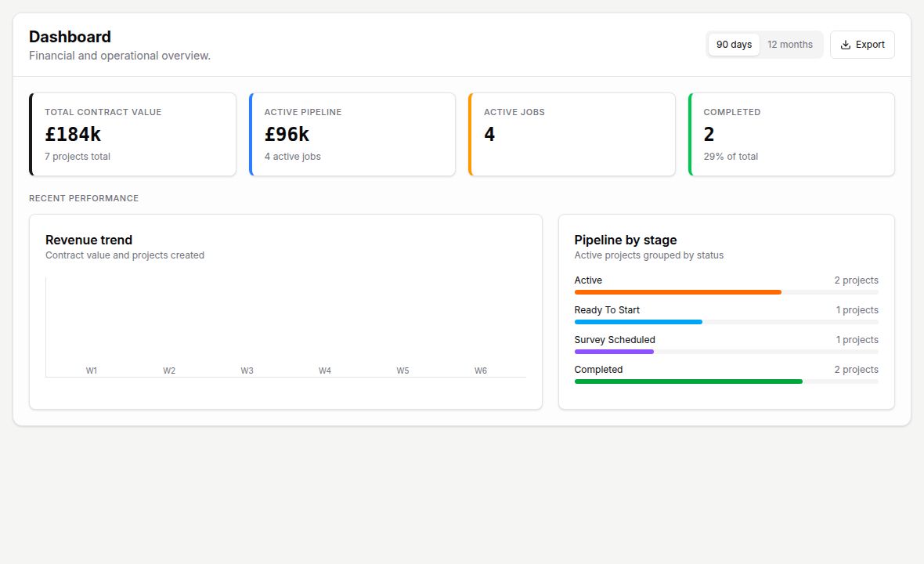This screenshot has height=564, width=924.
Task: Click the green Completed progress bar
Action: (688, 381)
